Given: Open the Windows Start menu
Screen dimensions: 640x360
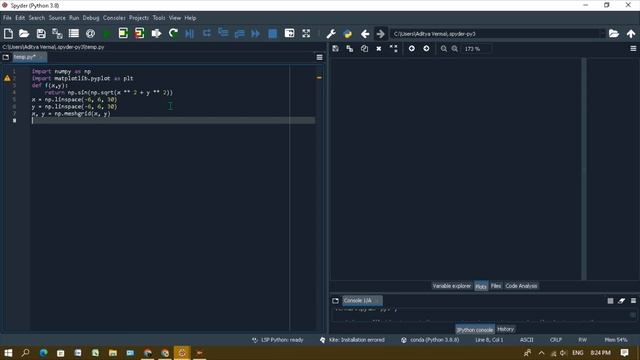Looking at the screenshot, I should (x=8, y=353).
